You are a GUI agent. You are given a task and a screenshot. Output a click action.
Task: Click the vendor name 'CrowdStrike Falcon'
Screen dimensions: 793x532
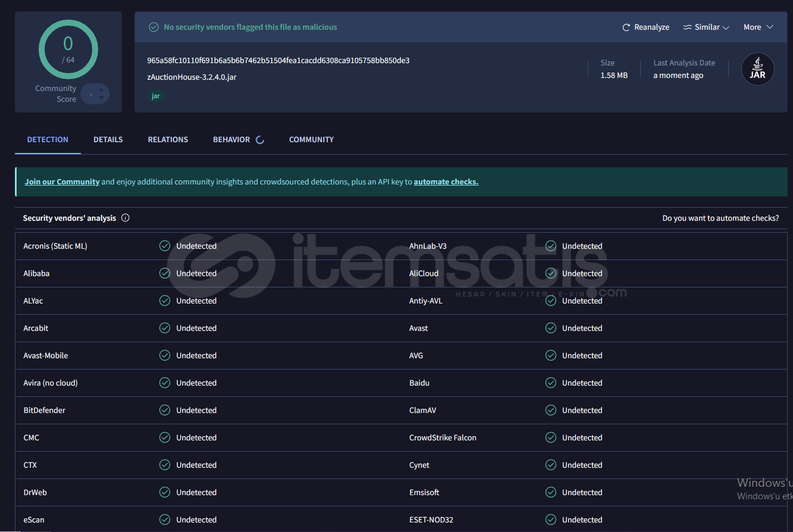point(443,437)
